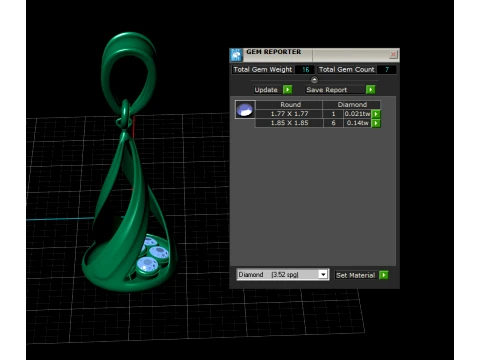Close the Gem Reporter window
The image size is (480, 360).
point(393,54)
